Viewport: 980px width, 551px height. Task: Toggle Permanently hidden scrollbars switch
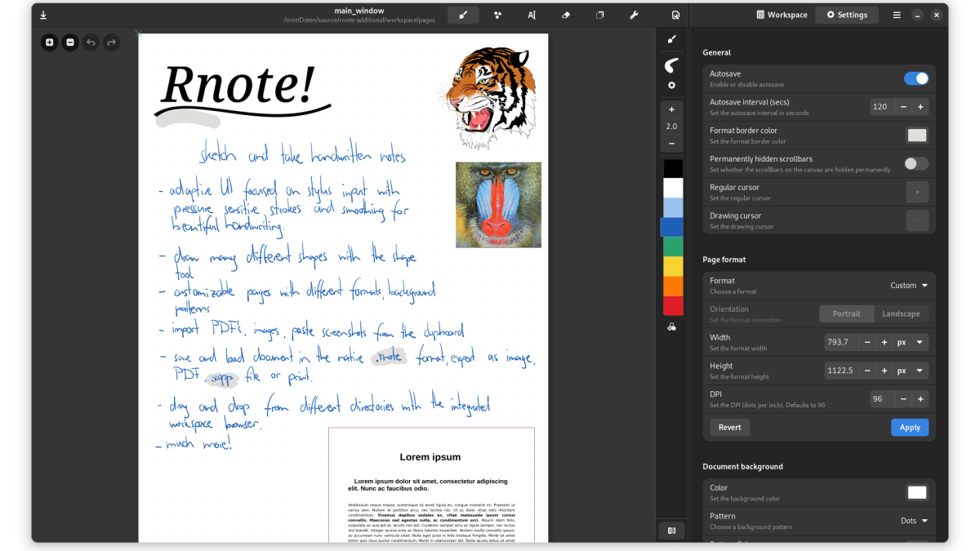[x=916, y=164]
